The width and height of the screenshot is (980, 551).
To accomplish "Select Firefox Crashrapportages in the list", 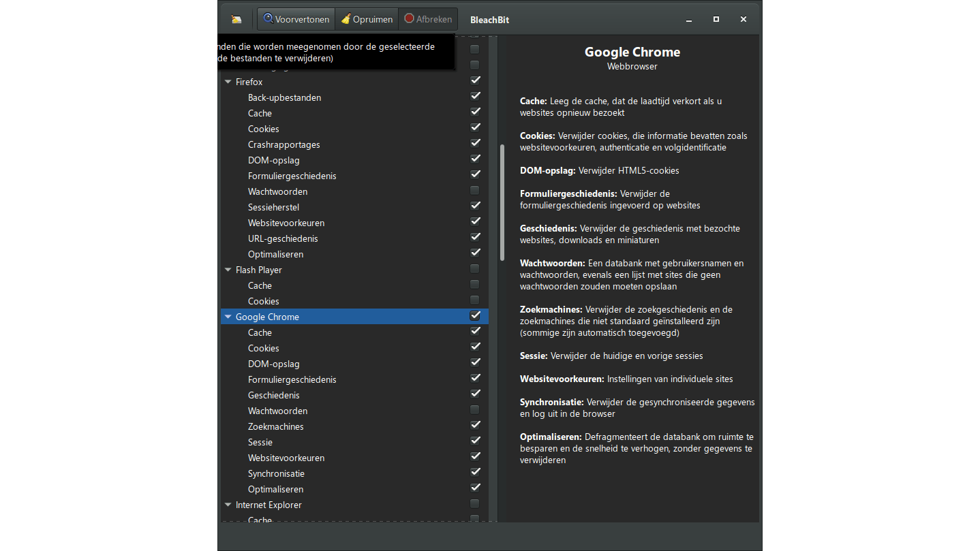I will click(x=284, y=144).
